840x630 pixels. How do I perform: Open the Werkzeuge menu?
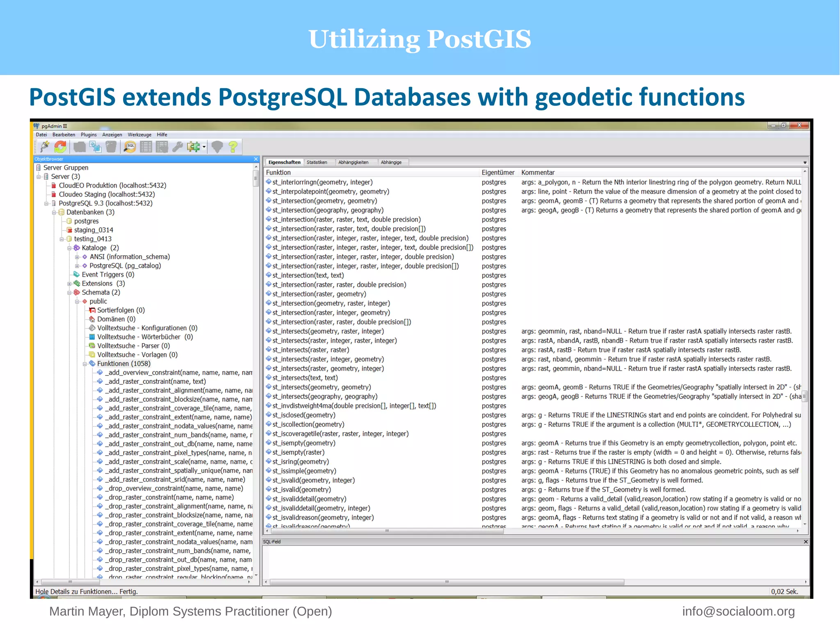pyautogui.click(x=139, y=135)
